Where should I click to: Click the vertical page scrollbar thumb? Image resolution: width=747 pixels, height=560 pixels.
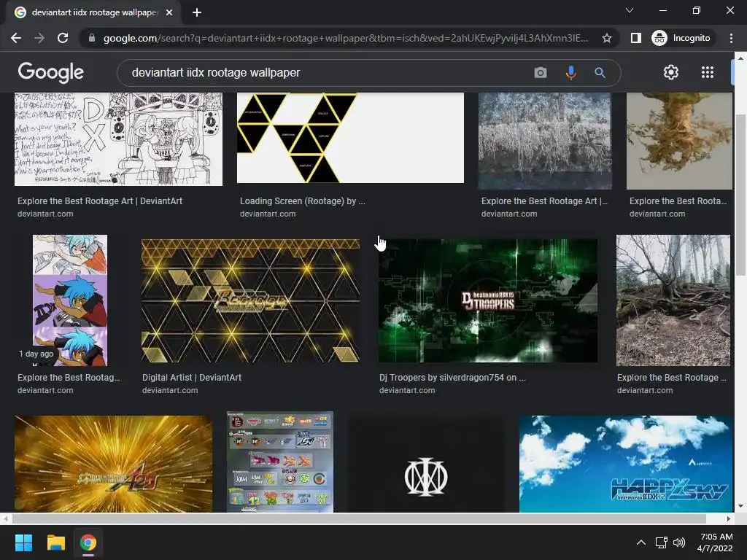click(740, 194)
